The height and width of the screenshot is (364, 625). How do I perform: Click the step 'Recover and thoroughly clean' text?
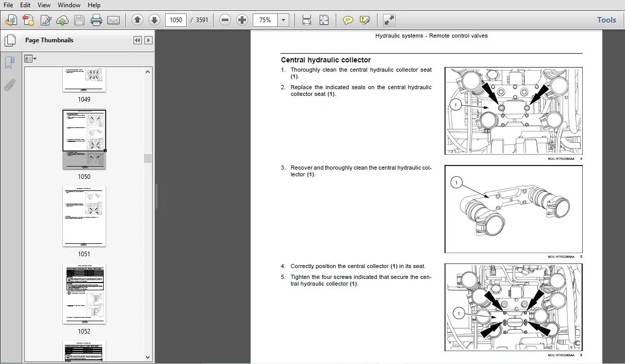pos(361,171)
